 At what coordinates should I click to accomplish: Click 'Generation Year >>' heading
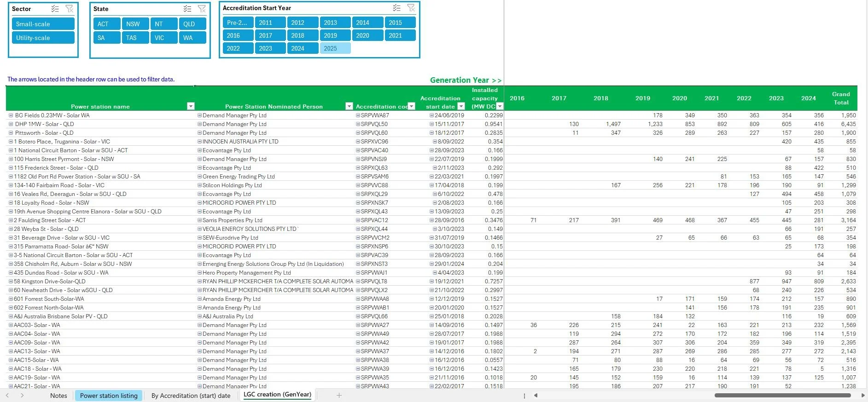click(x=466, y=80)
